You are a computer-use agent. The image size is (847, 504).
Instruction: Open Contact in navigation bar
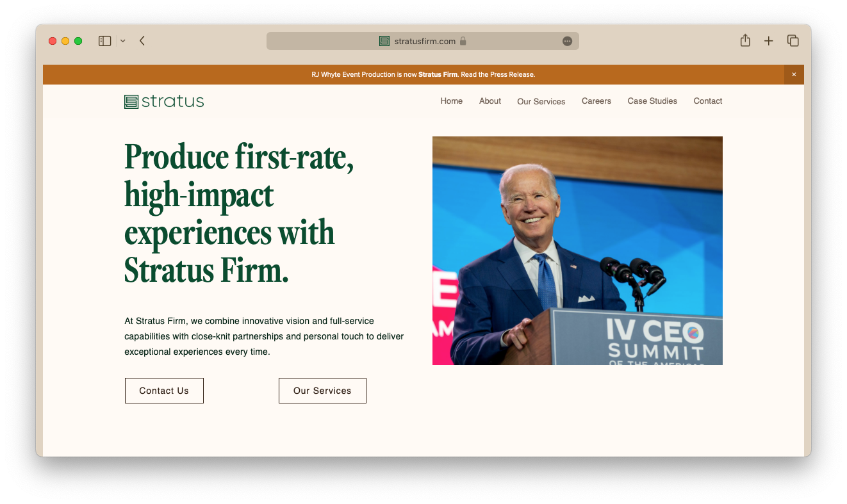(x=708, y=101)
